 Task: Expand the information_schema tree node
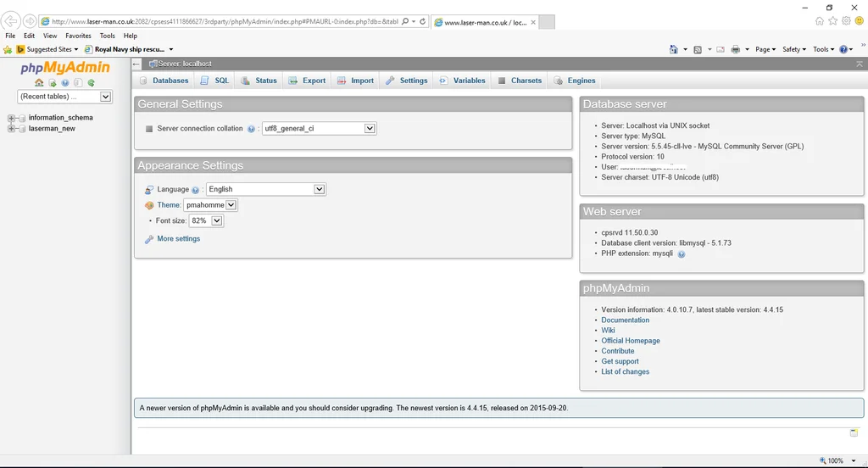(11, 118)
